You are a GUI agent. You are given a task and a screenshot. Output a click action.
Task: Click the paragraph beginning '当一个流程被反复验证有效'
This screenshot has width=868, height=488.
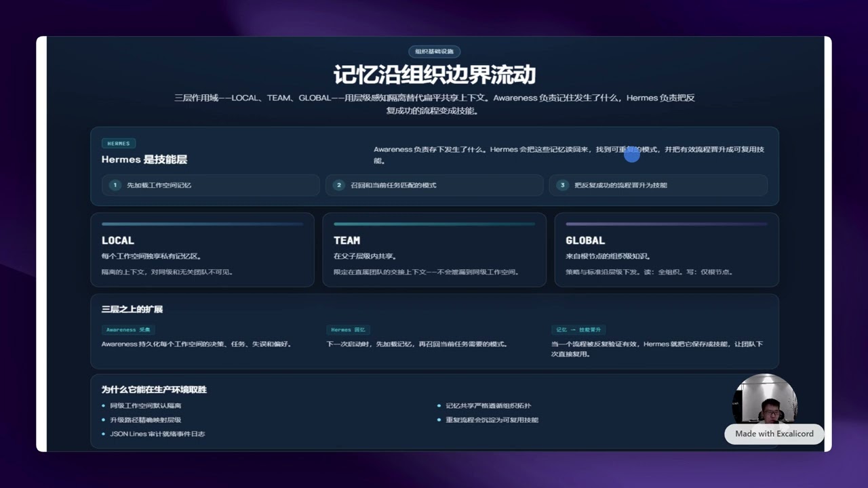coord(657,349)
